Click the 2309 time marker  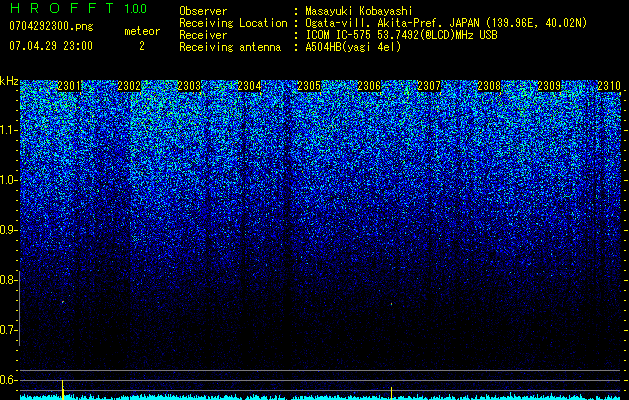[549, 86]
